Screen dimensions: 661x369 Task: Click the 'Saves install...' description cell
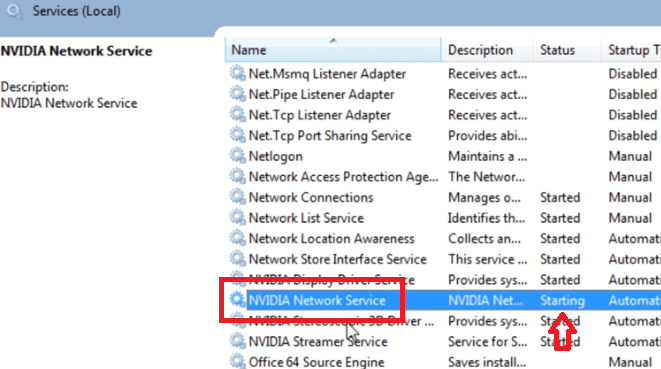[487, 362]
